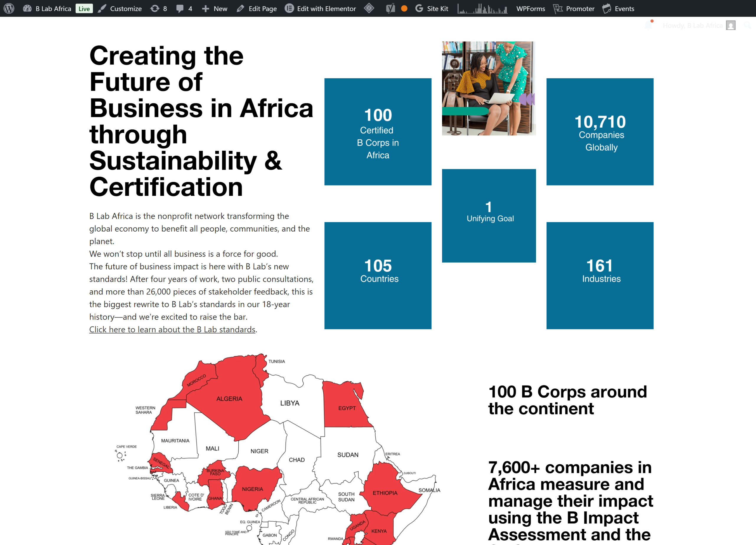The width and height of the screenshot is (756, 545).
Task: Click Edit Page in the admin bar
Action: [x=257, y=8]
